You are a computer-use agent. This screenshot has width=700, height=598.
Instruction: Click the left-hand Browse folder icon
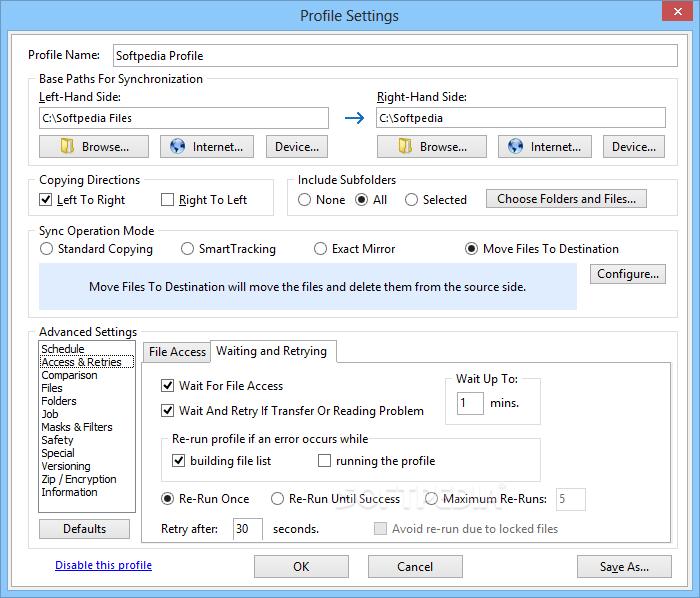point(67,146)
